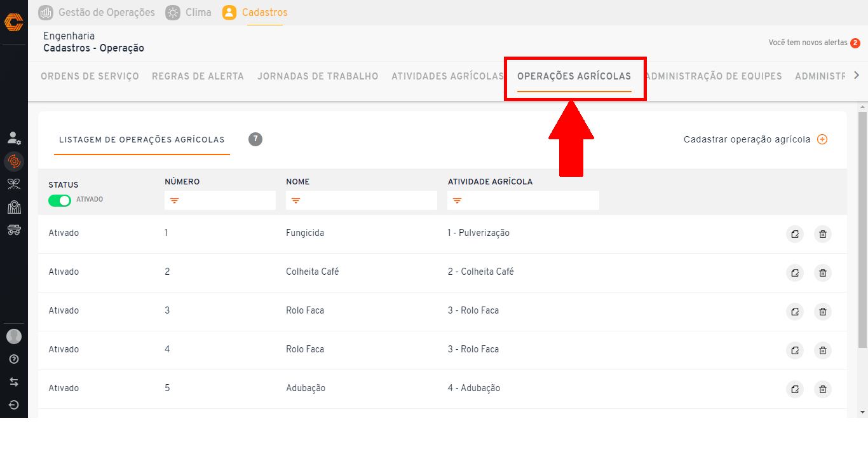Open the Nome column filter
This screenshot has width=868, height=463.
click(362, 200)
